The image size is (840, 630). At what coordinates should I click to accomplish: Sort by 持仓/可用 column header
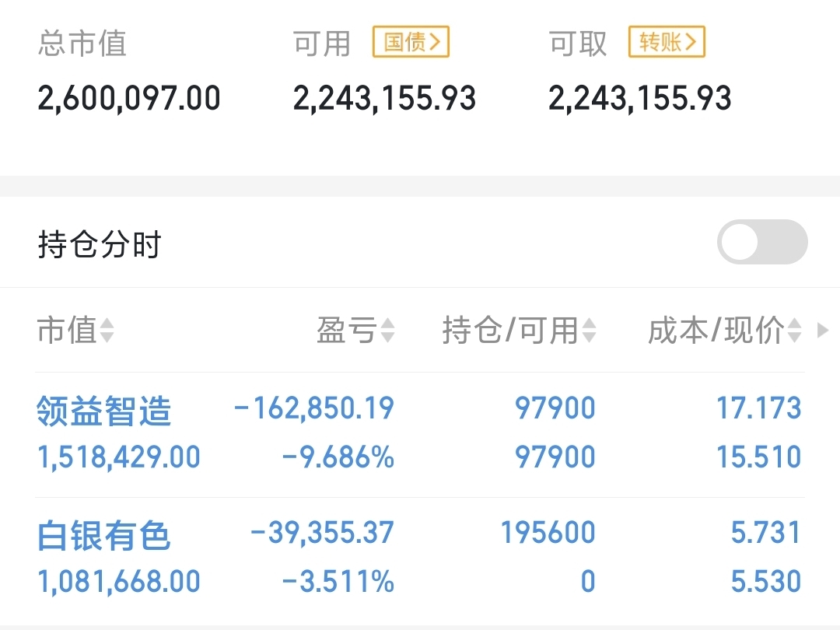pyautogui.click(x=519, y=330)
